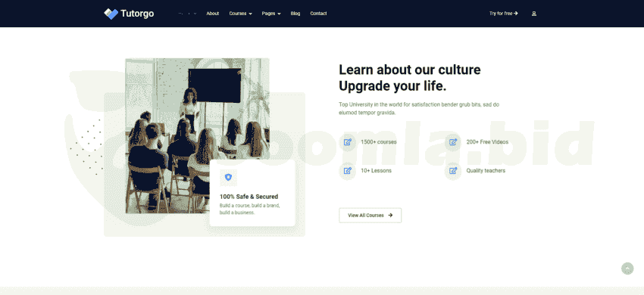Click the Quality teachers icon
Image resolution: width=644 pixels, height=295 pixels.
pos(453,171)
